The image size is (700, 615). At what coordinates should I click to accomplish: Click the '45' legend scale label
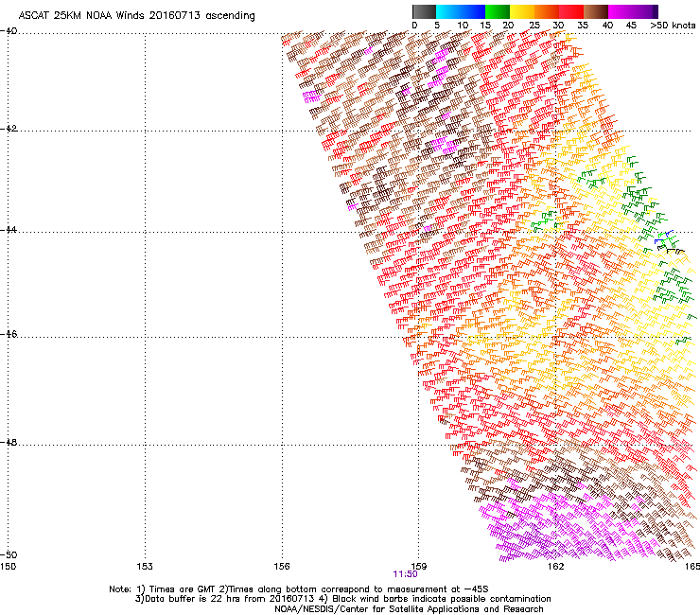[631, 26]
